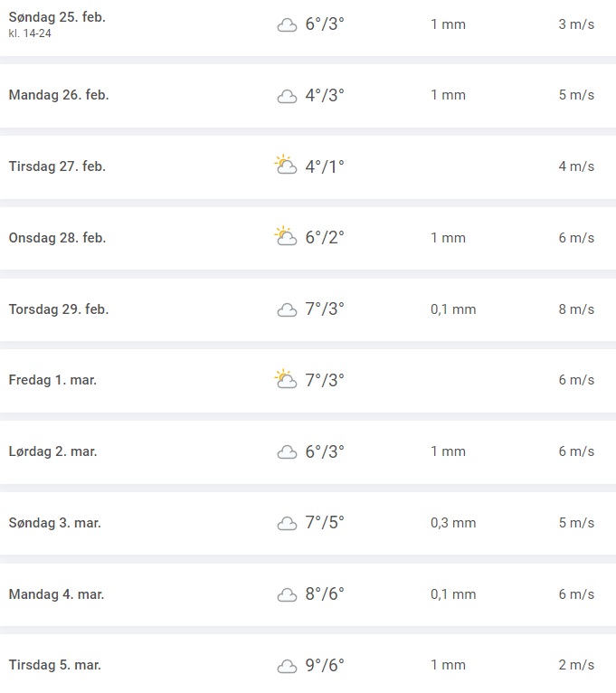Click 0,1 mm precipitation for Mandag 4. mar.

point(453,594)
